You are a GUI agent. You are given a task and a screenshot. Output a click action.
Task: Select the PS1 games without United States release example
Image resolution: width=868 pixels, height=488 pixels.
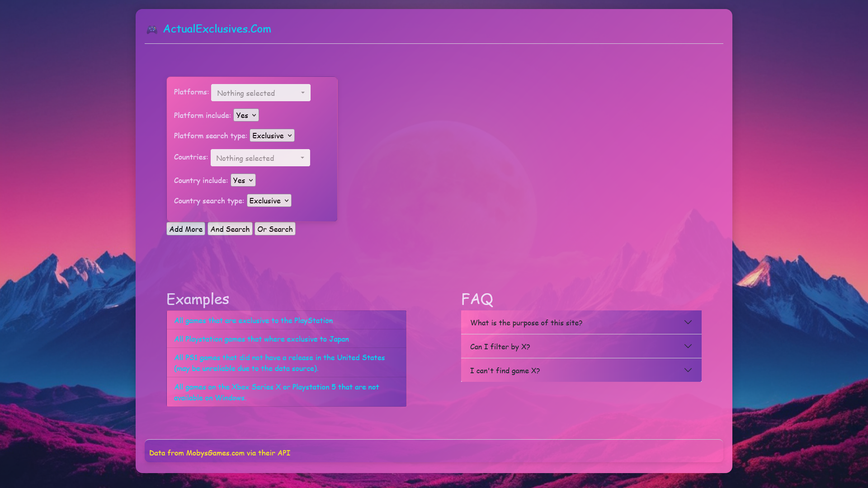(x=279, y=362)
